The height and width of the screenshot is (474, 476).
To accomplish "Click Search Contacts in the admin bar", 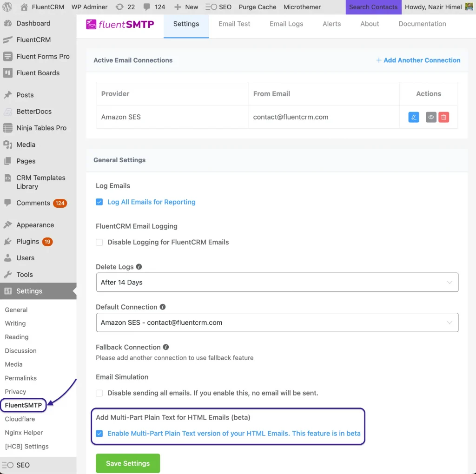I will click(x=373, y=7).
